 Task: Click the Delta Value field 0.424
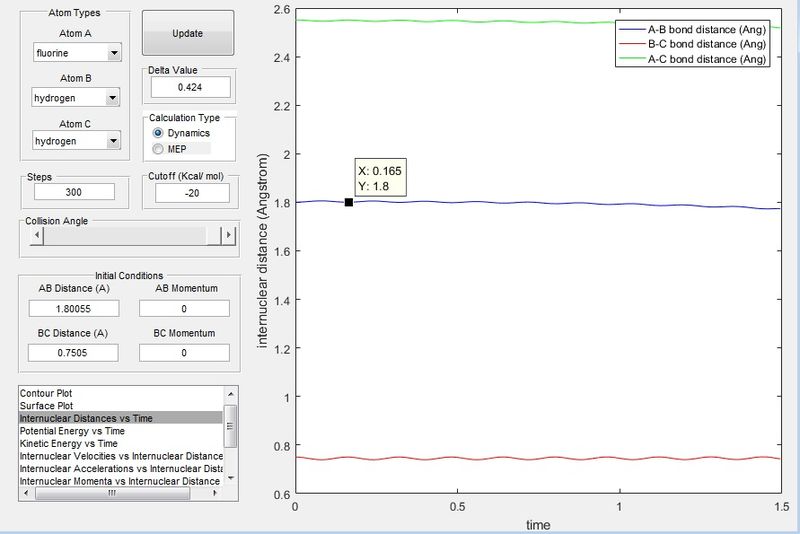pyautogui.click(x=190, y=87)
